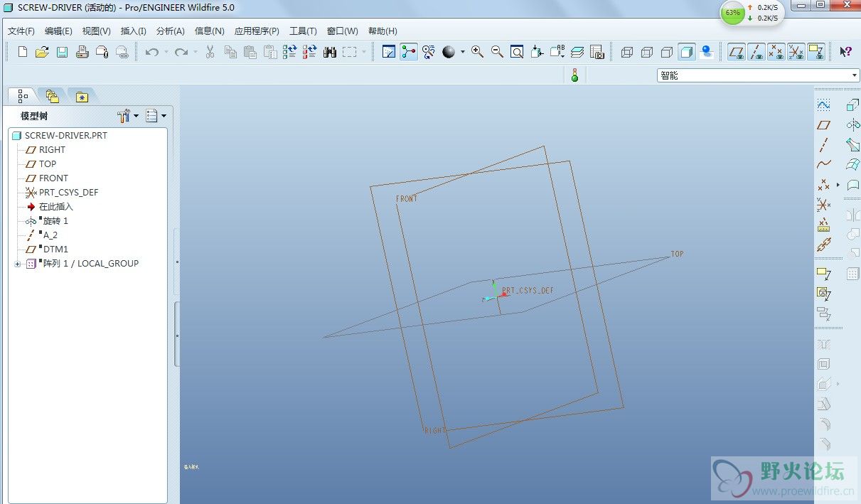Click the Zoom In magnifier

pos(477,52)
